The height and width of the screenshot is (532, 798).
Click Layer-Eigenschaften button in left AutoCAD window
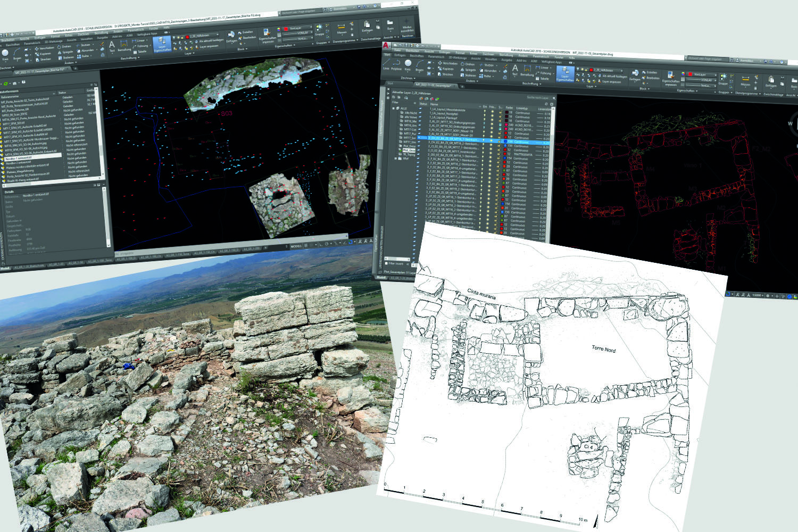point(162,44)
